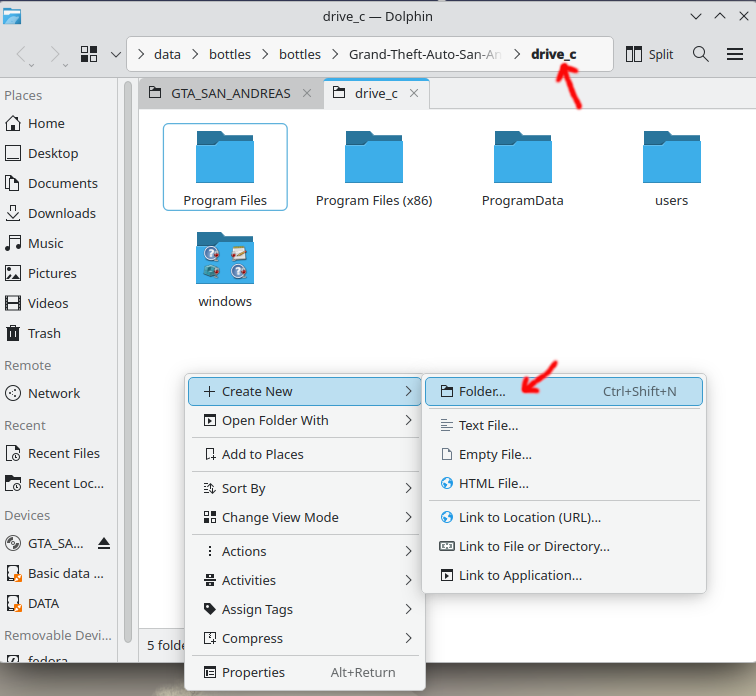Open the search magnifier

point(701,54)
